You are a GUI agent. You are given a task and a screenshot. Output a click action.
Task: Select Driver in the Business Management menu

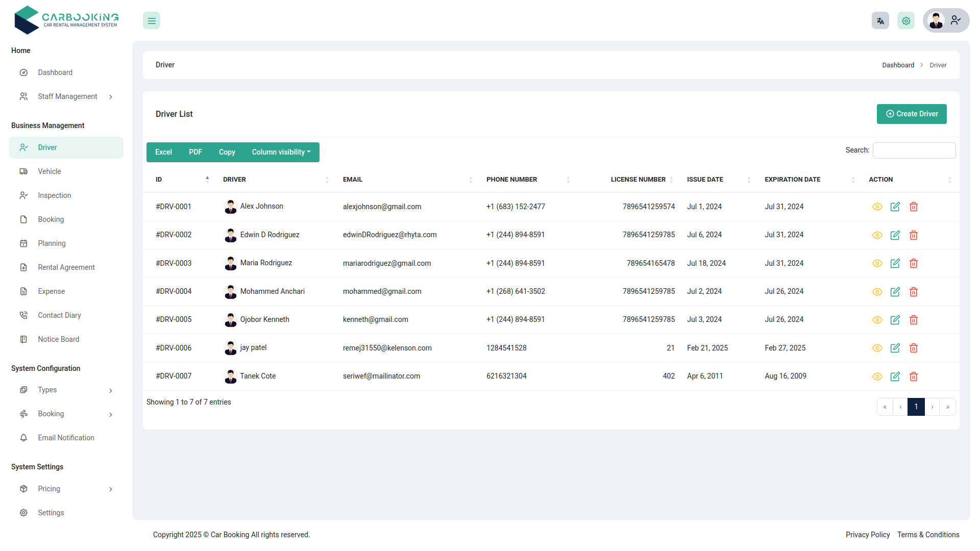tap(48, 147)
